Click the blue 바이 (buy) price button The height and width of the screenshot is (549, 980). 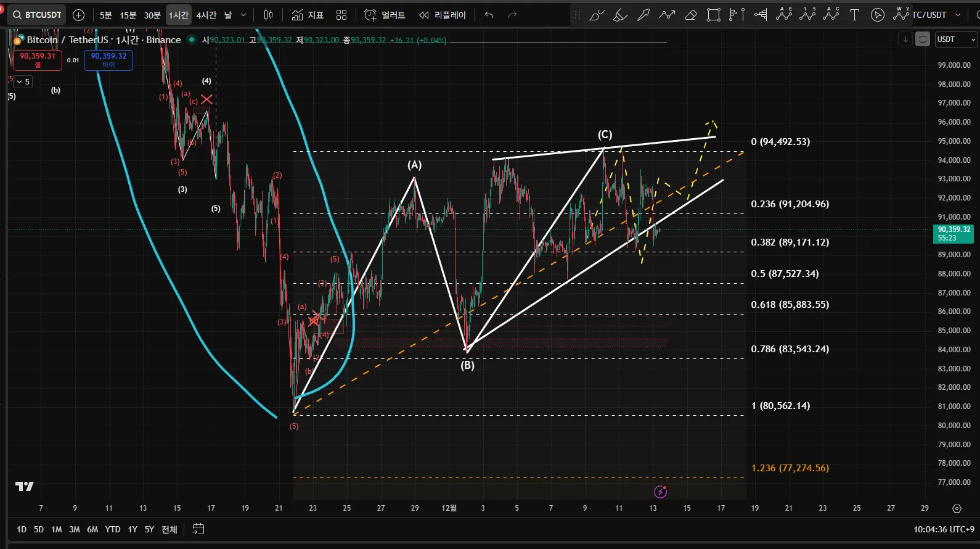point(108,60)
